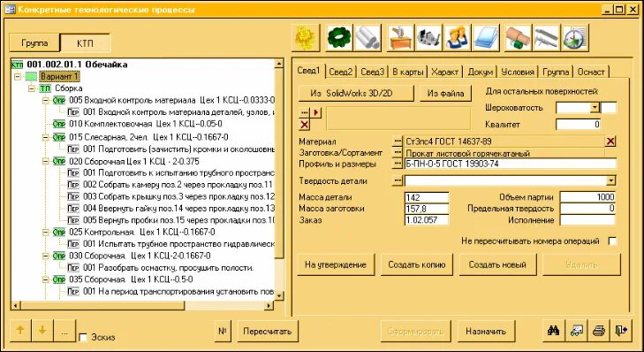Click the Назначить button
Screen dimensions: 644x352
(486, 331)
